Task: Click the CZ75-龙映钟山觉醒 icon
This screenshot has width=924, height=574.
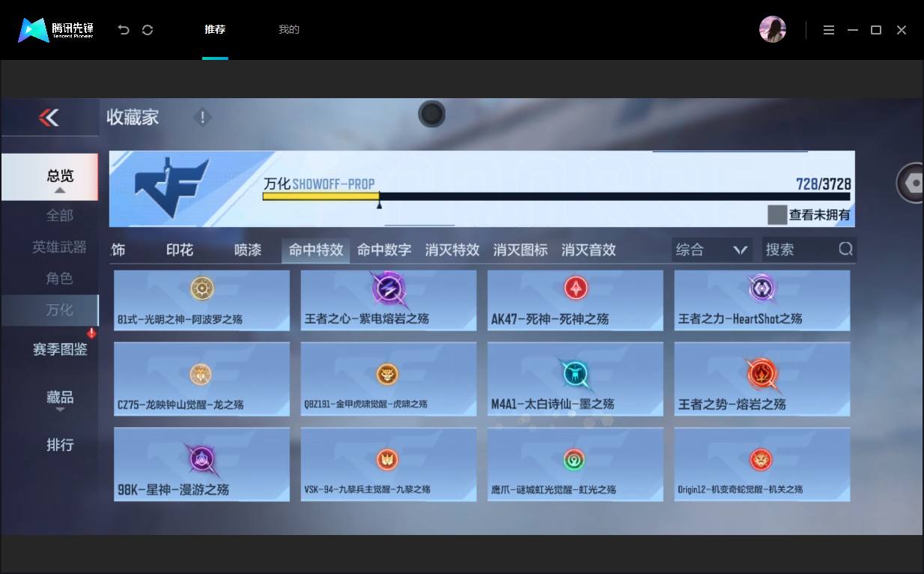Action: point(200,373)
